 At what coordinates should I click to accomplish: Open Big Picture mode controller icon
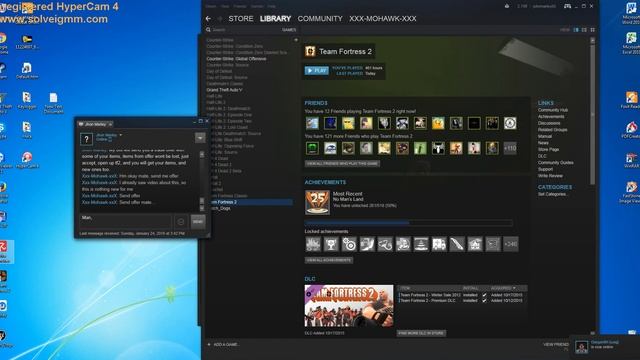point(567,6)
